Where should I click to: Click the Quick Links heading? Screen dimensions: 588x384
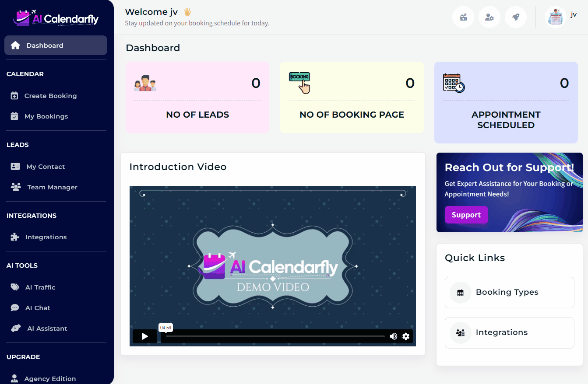pyautogui.click(x=475, y=258)
